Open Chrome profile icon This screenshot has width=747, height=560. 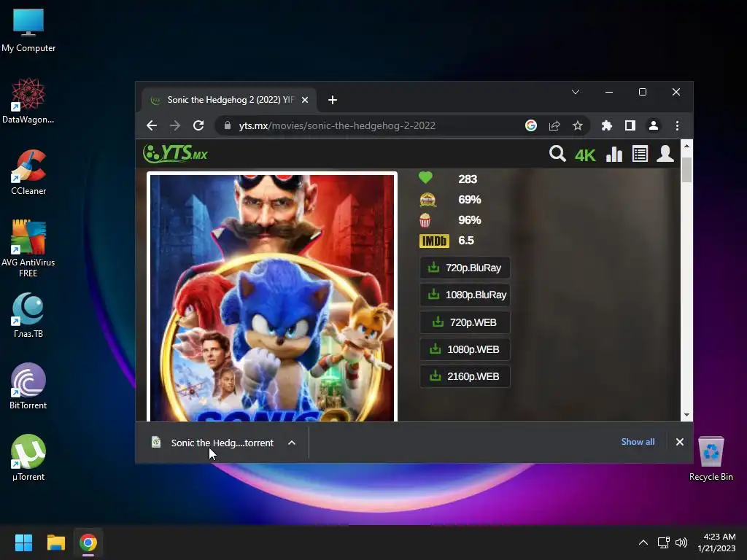coord(654,125)
